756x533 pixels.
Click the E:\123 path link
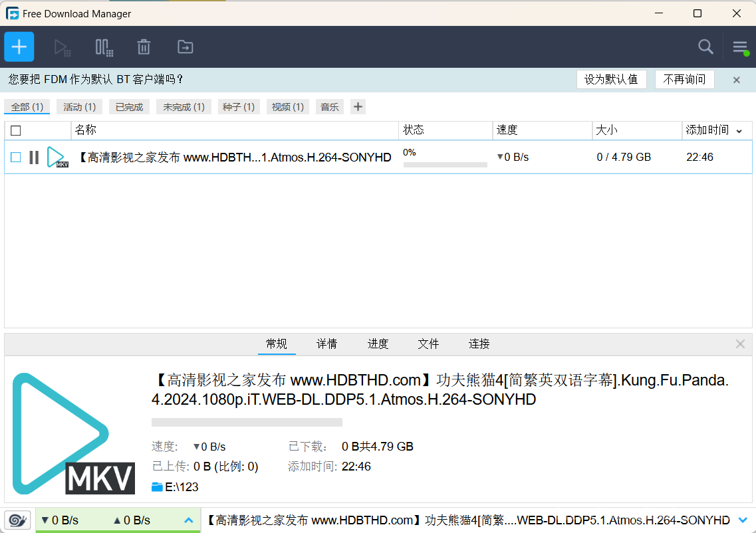(x=182, y=487)
